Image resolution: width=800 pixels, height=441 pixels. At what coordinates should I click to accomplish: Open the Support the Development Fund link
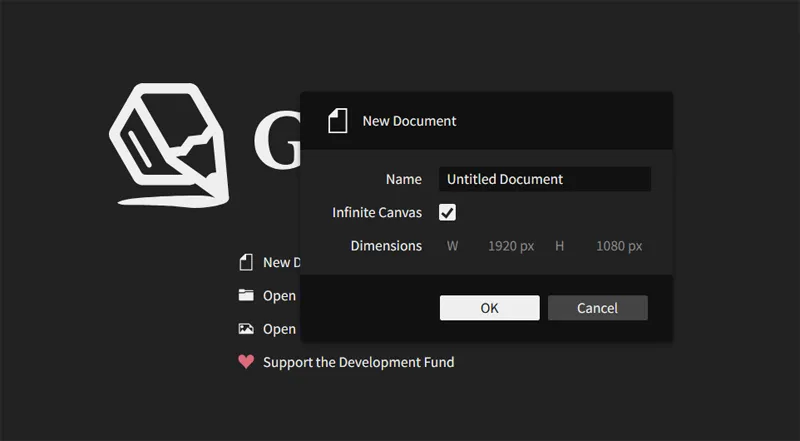point(358,362)
